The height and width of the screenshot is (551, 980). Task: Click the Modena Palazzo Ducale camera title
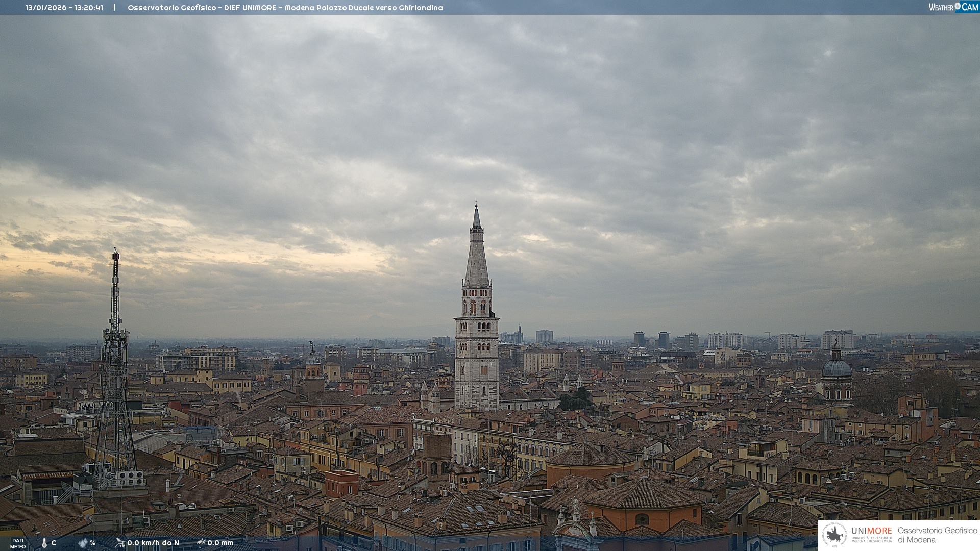pos(285,8)
